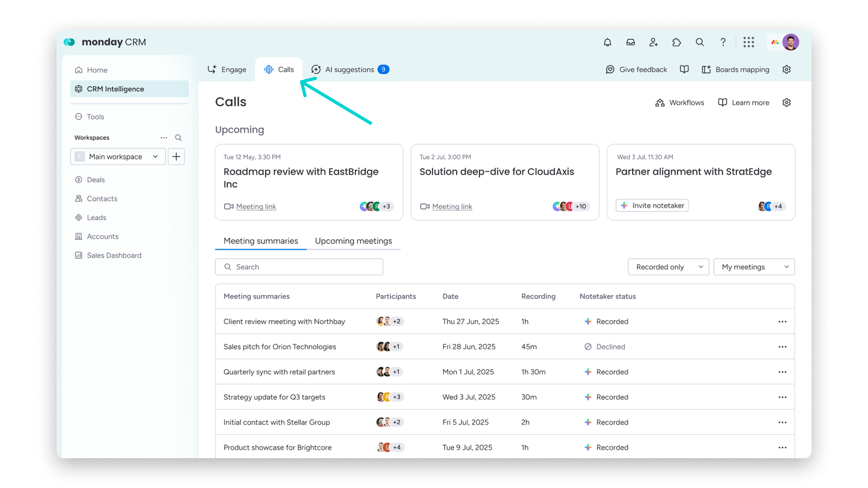The image size is (868, 488).
Task: Open Calls settings gear next to Learn more
Action: [x=787, y=103]
